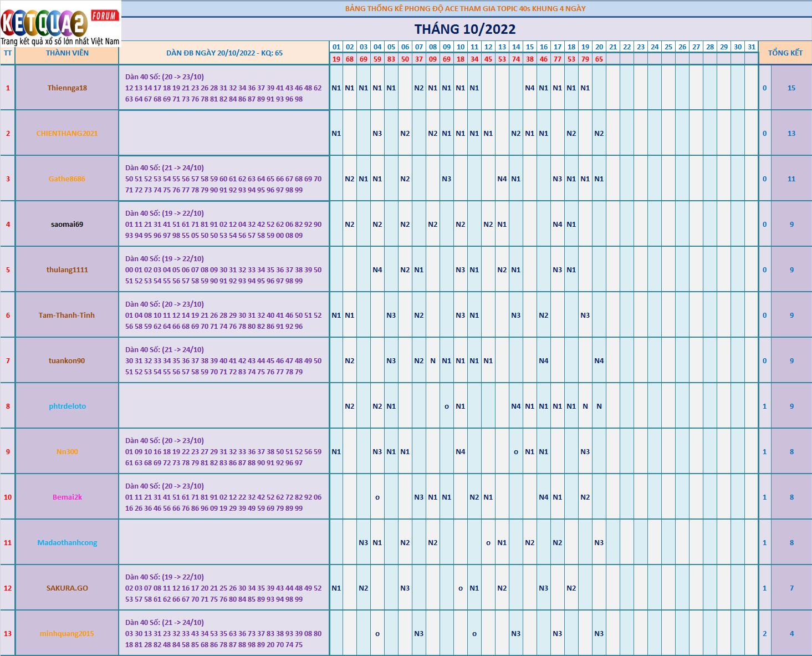This screenshot has width=812, height=656.
Task: Select the day '25' column header
Action: pyautogui.click(x=668, y=47)
